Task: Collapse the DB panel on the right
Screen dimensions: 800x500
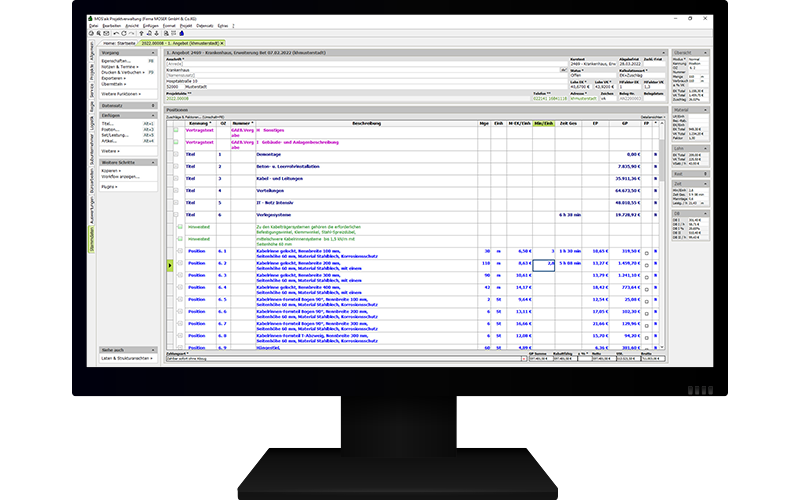Action: pos(706,213)
